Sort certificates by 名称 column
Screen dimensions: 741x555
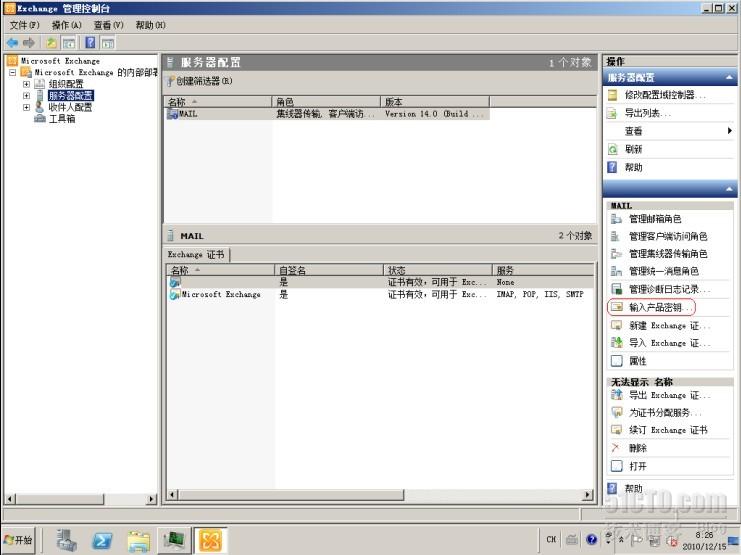(220, 270)
